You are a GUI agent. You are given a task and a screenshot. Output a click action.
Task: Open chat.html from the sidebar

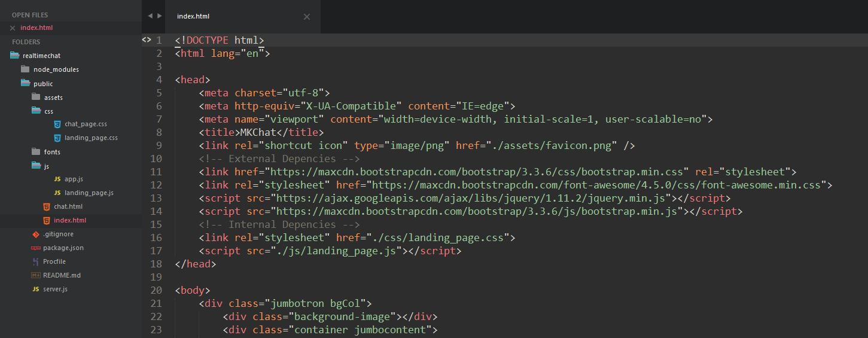click(x=68, y=206)
